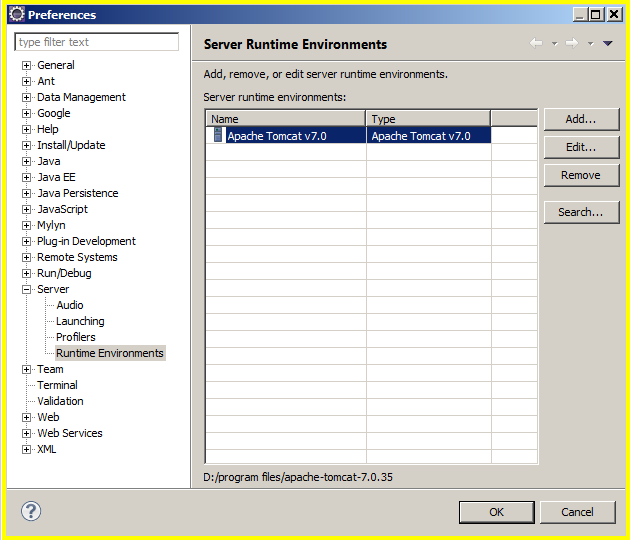
Task: Expand the Java tree node
Action: click(26, 161)
